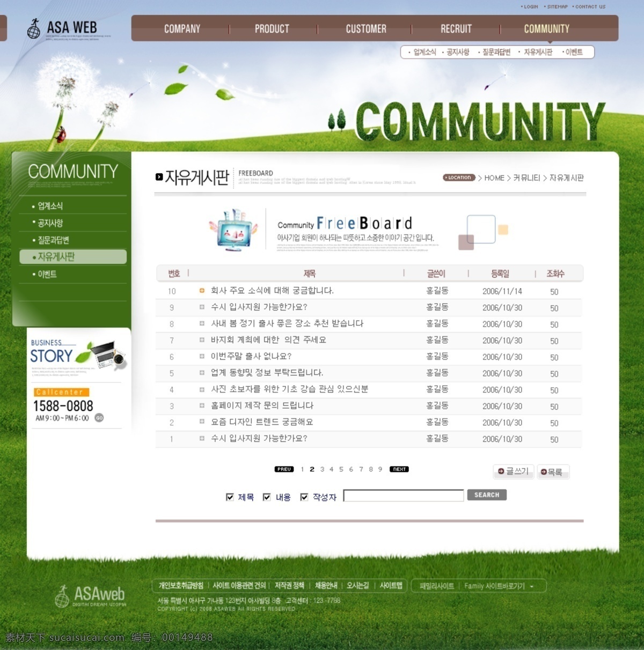Toggle the 작성자 search checkbox

tap(304, 497)
